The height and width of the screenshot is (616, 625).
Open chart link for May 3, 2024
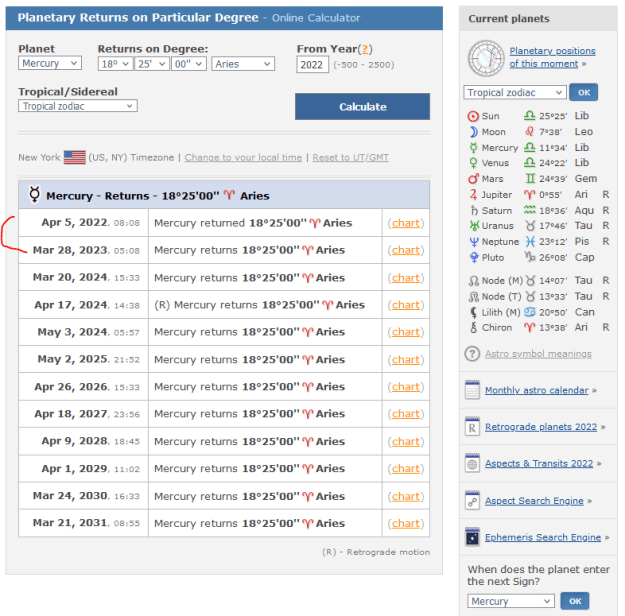[x=406, y=332]
